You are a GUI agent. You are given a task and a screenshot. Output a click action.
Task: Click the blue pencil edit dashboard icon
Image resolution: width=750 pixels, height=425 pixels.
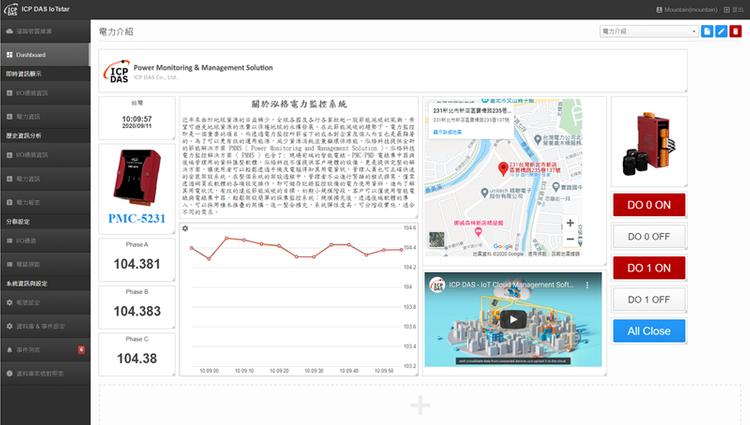(x=722, y=32)
